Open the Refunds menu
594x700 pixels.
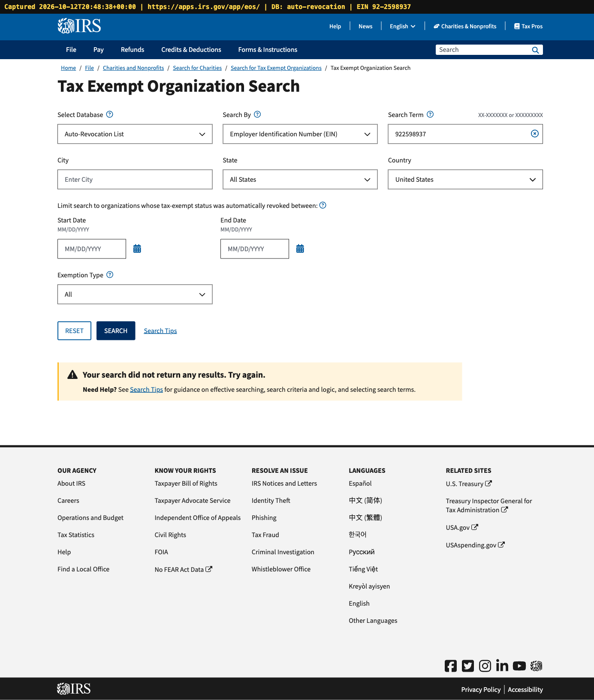133,50
